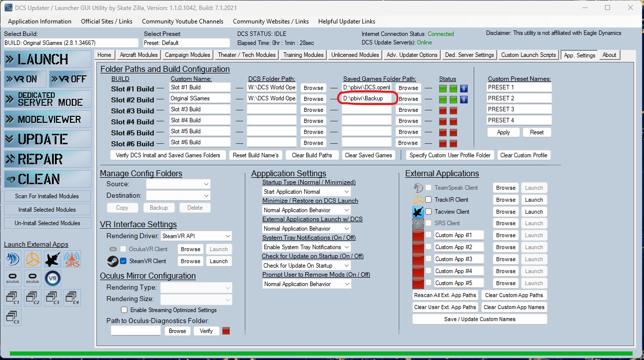Click the red status square for Slot #3

click(443, 110)
